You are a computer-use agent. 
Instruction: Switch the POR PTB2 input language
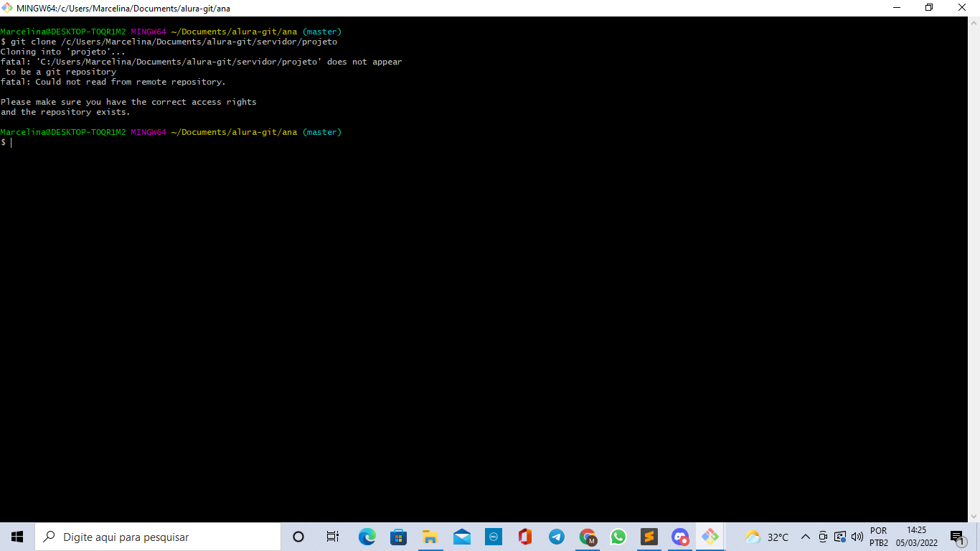coord(879,537)
